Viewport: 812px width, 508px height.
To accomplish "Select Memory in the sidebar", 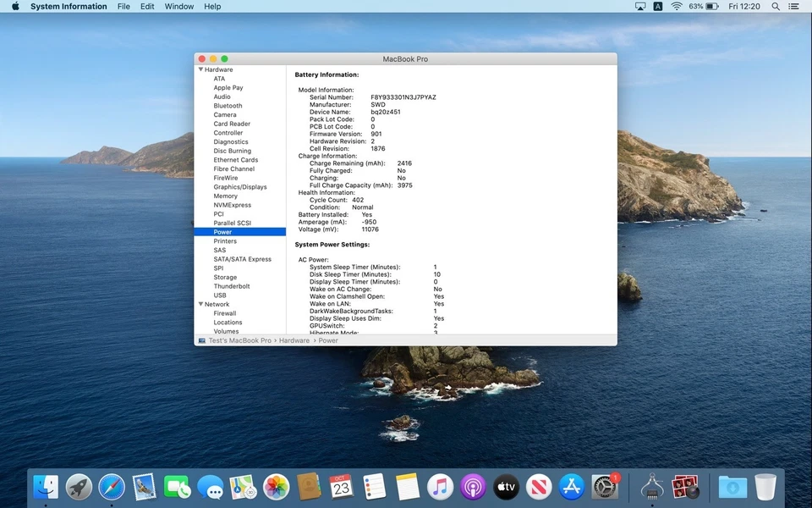I will [x=225, y=196].
